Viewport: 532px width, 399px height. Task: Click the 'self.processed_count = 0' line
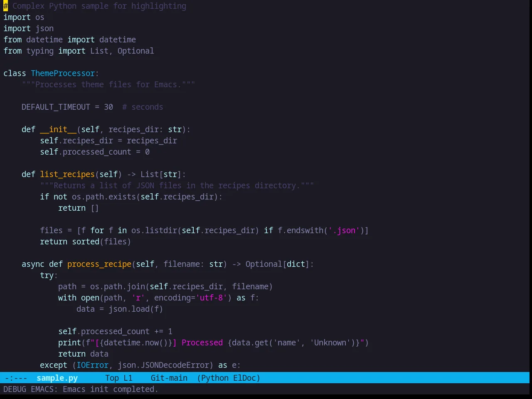coord(95,152)
